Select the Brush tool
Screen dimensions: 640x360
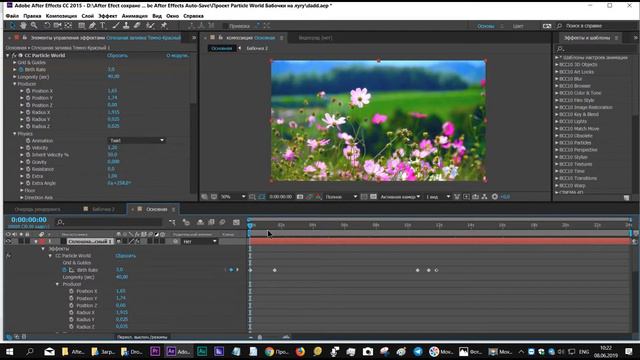pyautogui.click(x=116, y=25)
